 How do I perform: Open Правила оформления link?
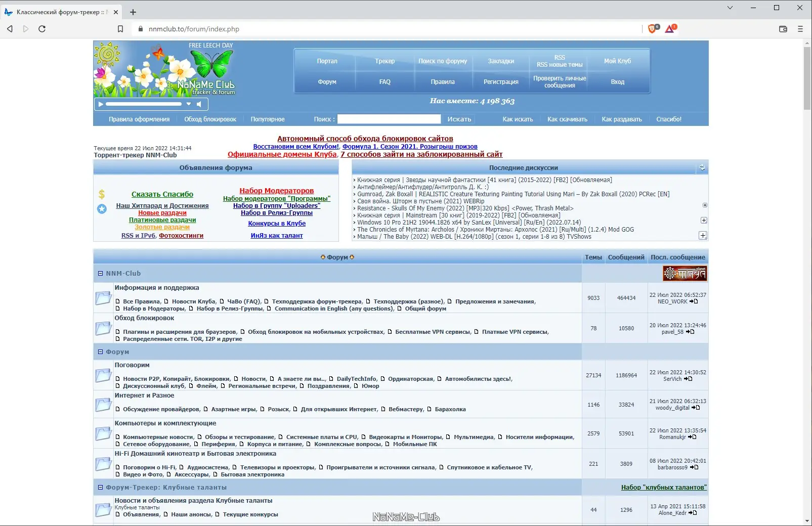[x=139, y=119]
